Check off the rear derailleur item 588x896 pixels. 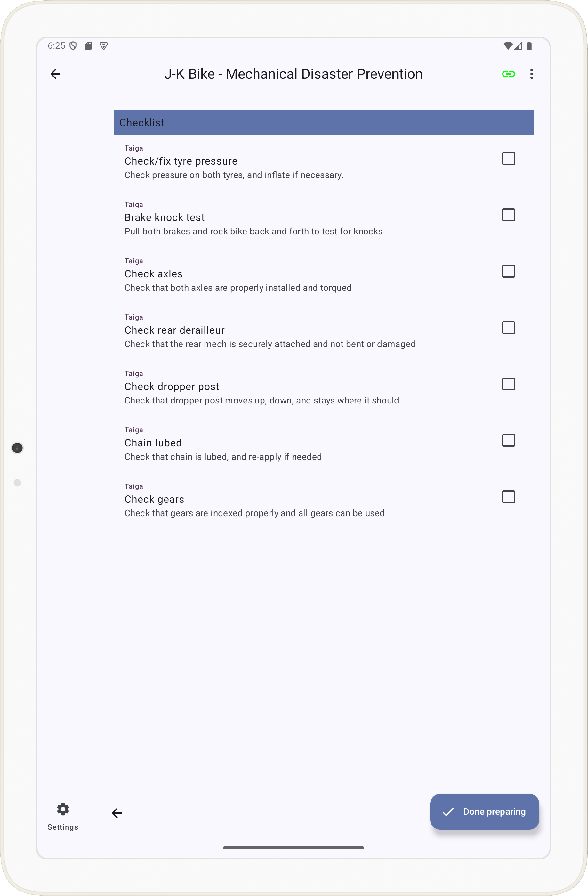click(508, 328)
